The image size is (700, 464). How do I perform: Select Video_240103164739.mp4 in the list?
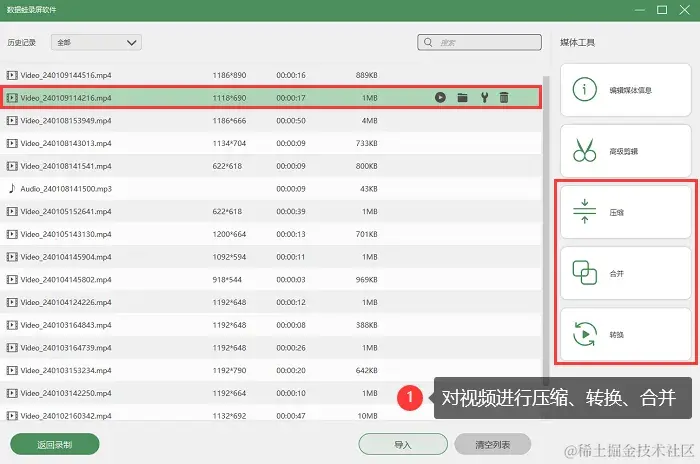[x=271, y=347]
